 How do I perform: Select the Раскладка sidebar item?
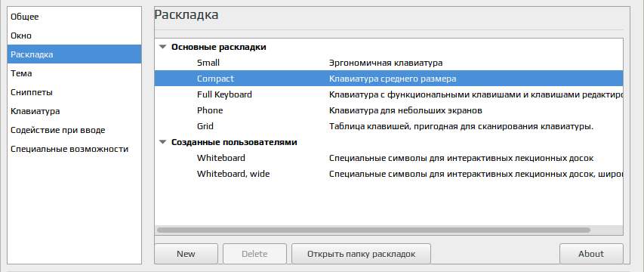[74, 54]
